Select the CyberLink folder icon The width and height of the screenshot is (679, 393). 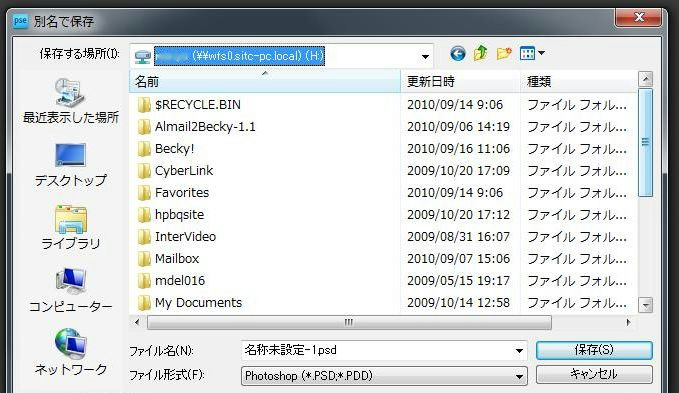144,171
